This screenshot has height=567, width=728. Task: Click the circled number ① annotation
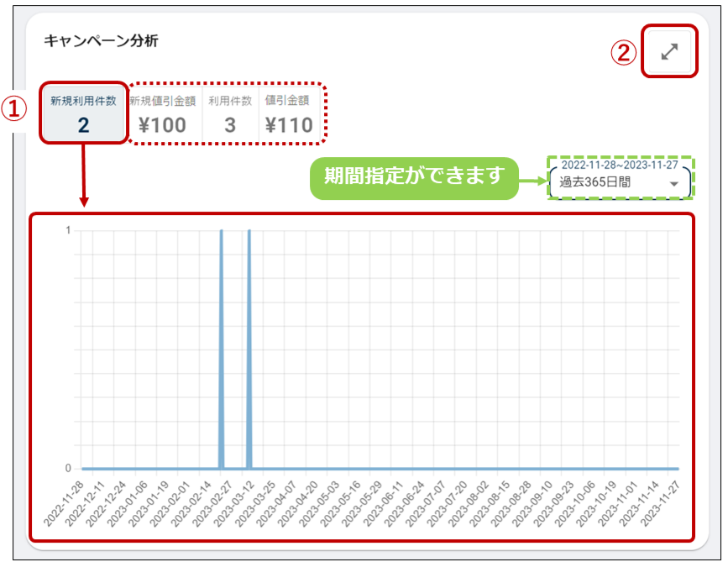pyautogui.click(x=18, y=111)
